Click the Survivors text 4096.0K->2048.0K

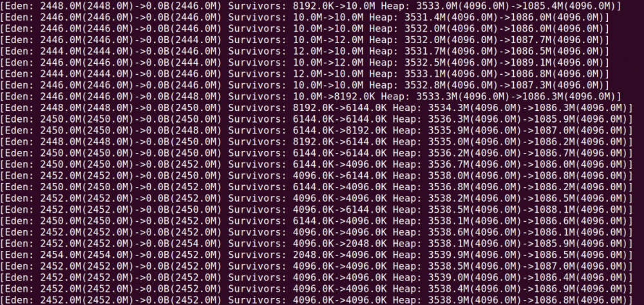click(x=340, y=243)
